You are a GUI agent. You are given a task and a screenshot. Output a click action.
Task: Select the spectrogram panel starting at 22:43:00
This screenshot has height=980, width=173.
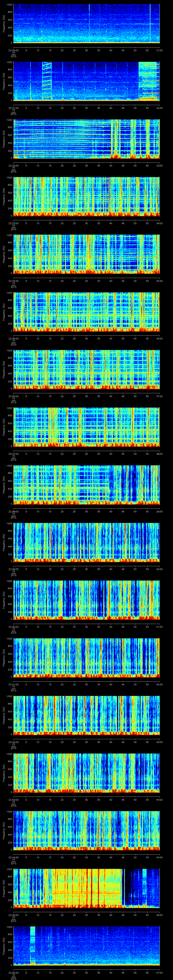(x=87, y=773)
